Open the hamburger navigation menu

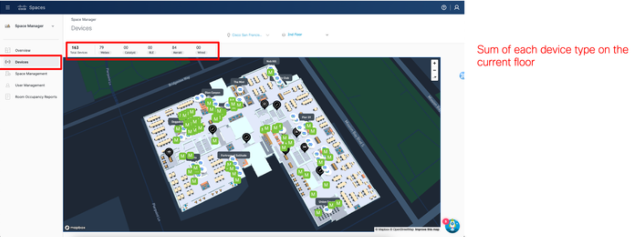8,7
